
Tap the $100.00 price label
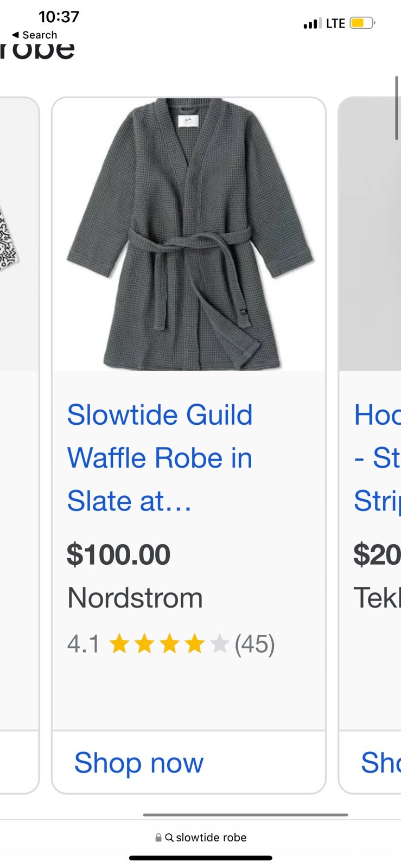(x=118, y=554)
